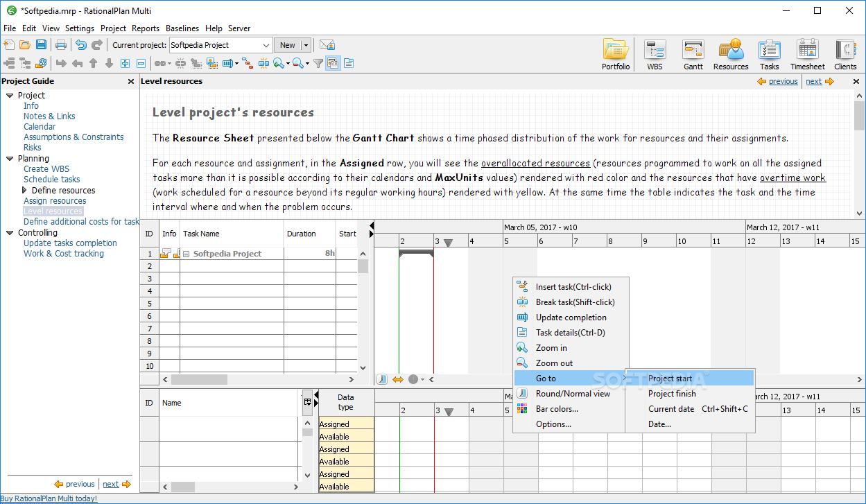
Task: Redo the last undone action
Action: point(97,45)
